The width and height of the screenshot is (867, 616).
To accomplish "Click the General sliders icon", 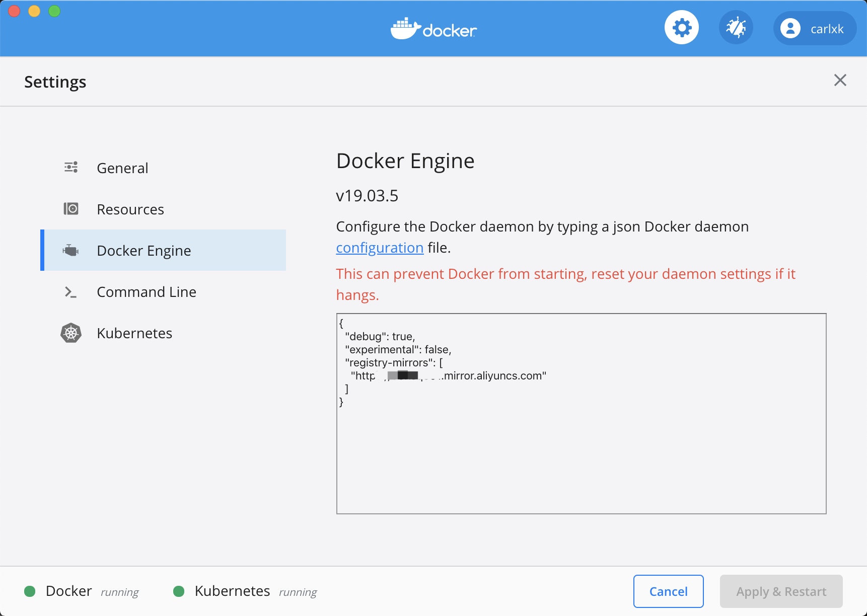I will (71, 167).
